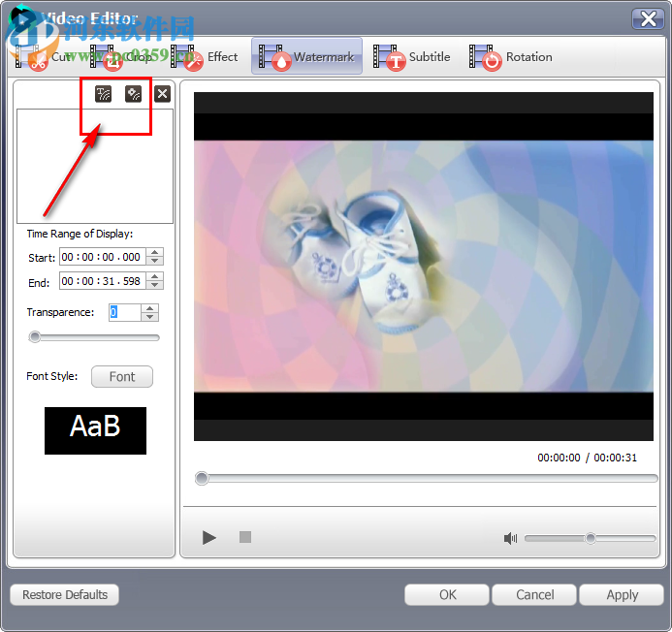Decrease the Start time with down arrow
The image size is (672, 632).
[x=155, y=261]
